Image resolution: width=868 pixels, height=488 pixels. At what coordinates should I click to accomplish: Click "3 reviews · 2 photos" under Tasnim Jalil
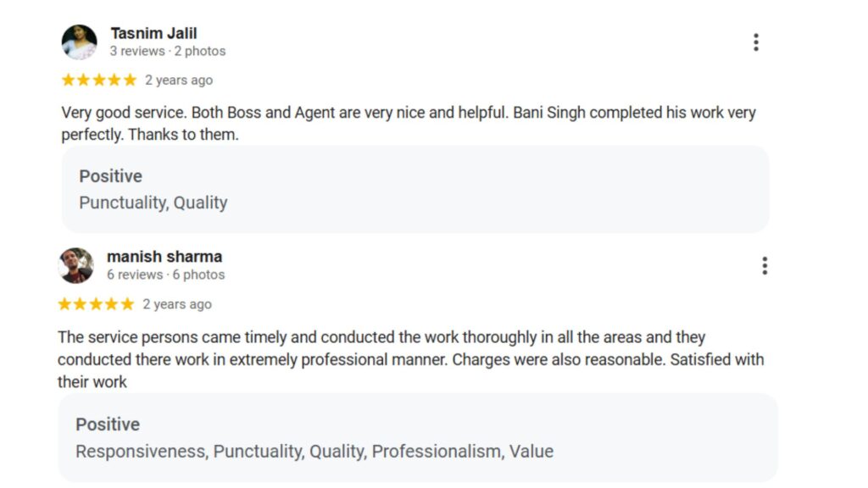click(x=168, y=51)
